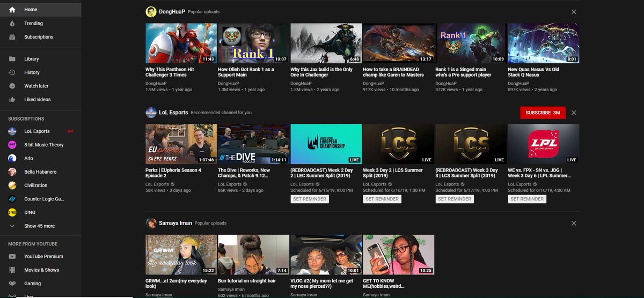
Task: Set reminder for Rebroadcast Week 3 Day 3 LCS
Action: pyautogui.click(x=455, y=199)
